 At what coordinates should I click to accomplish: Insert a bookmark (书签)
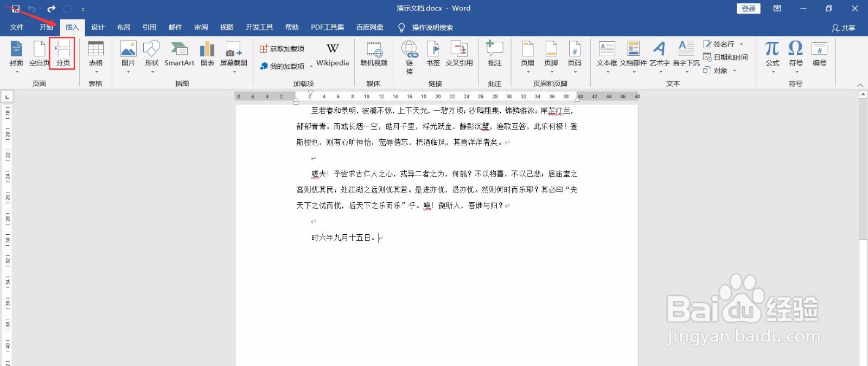433,54
